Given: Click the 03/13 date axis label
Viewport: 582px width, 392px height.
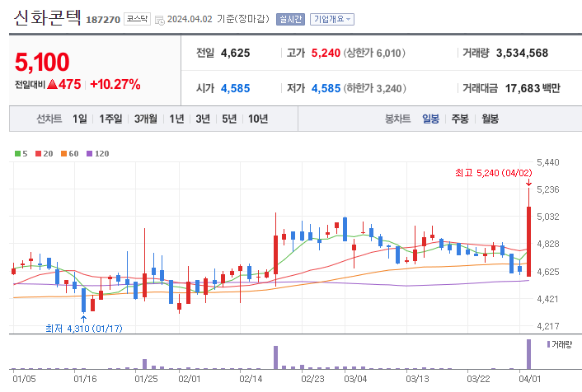Looking at the screenshot, I should coord(418,379).
